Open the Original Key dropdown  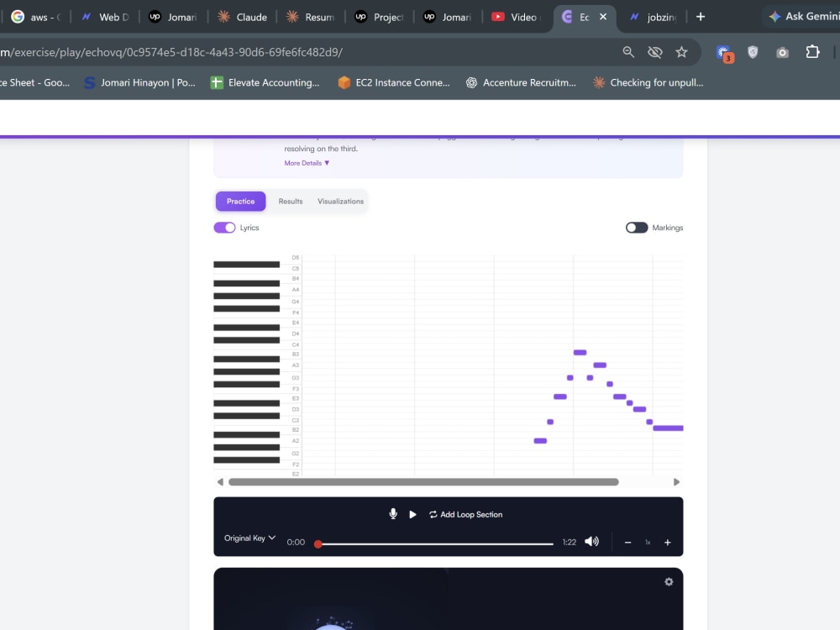tap(249, 538)
